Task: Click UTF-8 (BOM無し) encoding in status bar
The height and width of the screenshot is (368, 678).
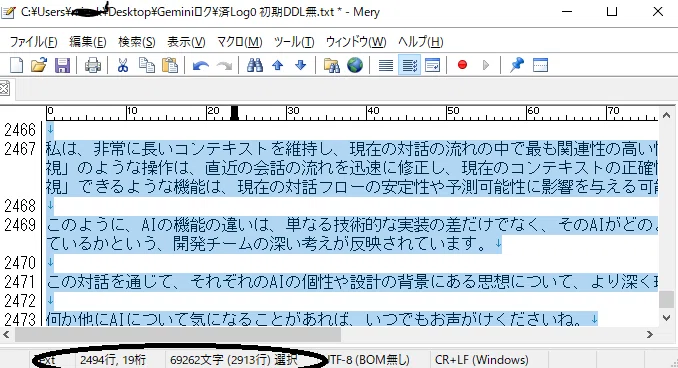Action: [x=367, y=360]
